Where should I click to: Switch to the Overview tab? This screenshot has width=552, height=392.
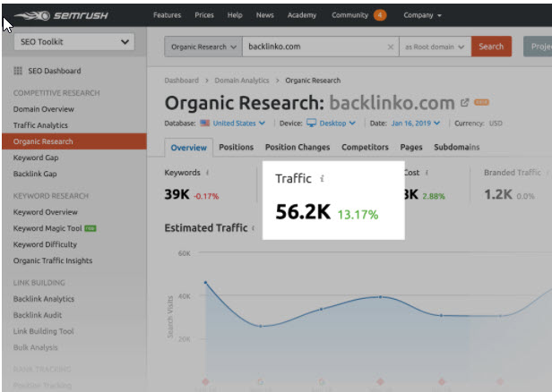189,148
